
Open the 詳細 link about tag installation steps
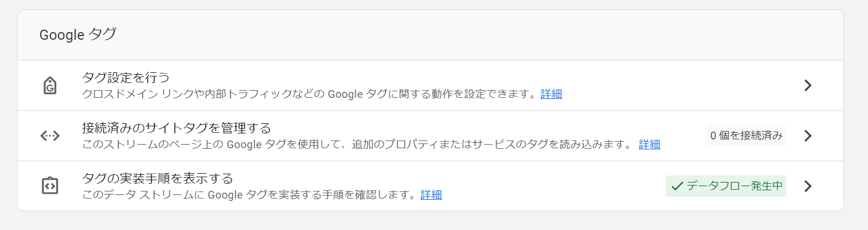(x=431, y=194)
